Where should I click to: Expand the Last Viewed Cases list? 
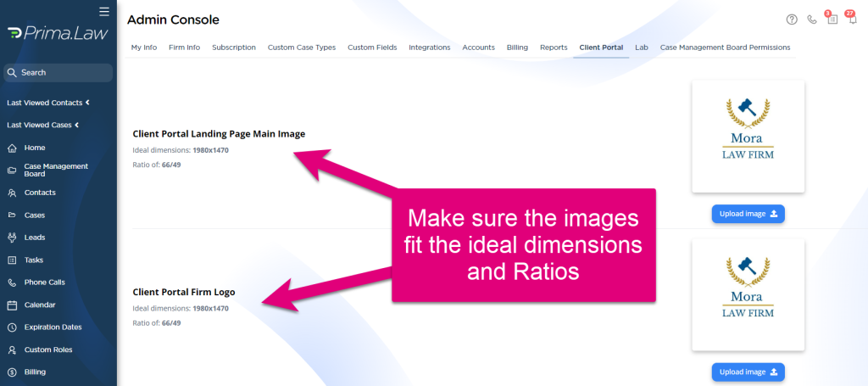click(42, 126)
